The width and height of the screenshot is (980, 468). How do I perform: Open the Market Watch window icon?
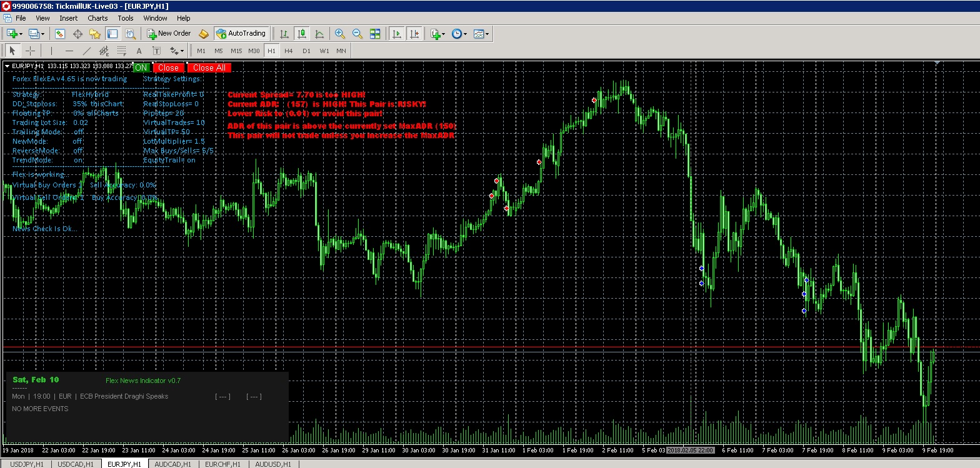(61, 34)
